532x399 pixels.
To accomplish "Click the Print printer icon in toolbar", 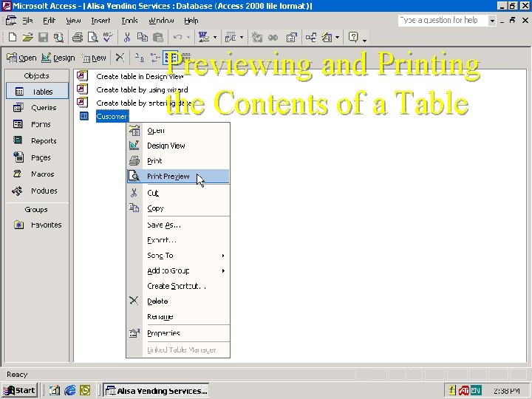I will [78, 37].
